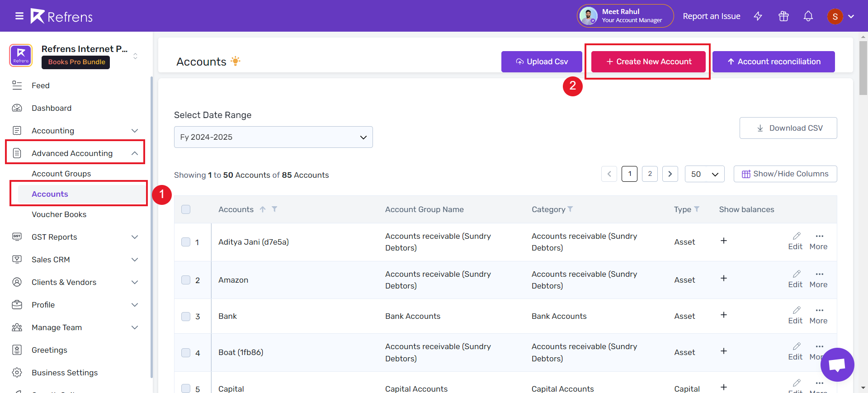
Task: Click the scrollbar down arrow
Action: point(863,388)
